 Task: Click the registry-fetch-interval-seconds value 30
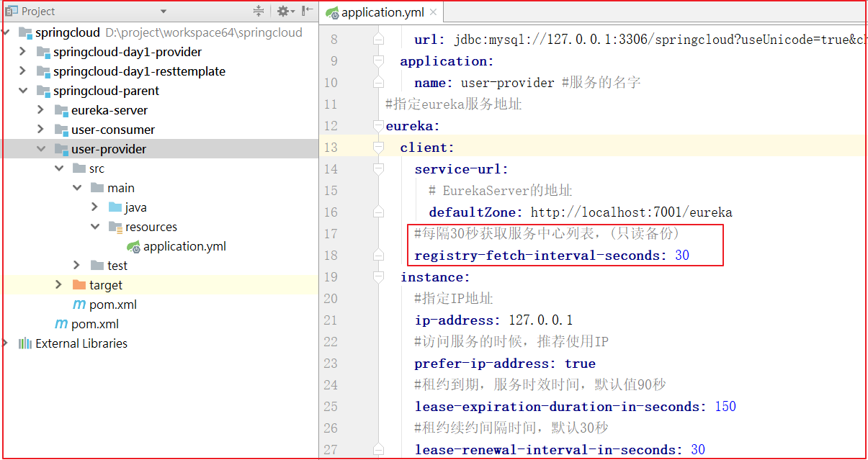[682, 256]
